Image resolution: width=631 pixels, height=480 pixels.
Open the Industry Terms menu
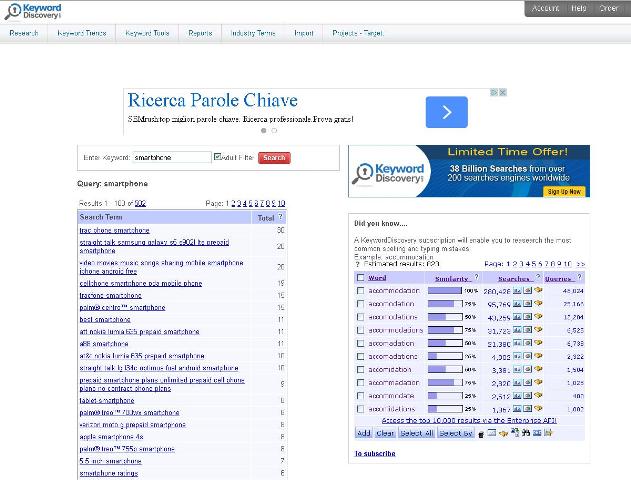253,33
